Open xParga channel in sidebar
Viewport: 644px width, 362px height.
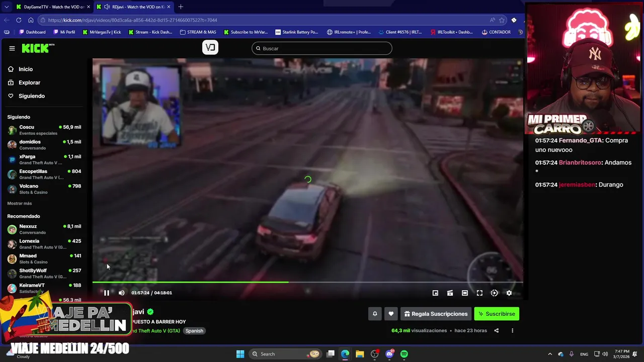pyautogui.click(x=44, y=159)
